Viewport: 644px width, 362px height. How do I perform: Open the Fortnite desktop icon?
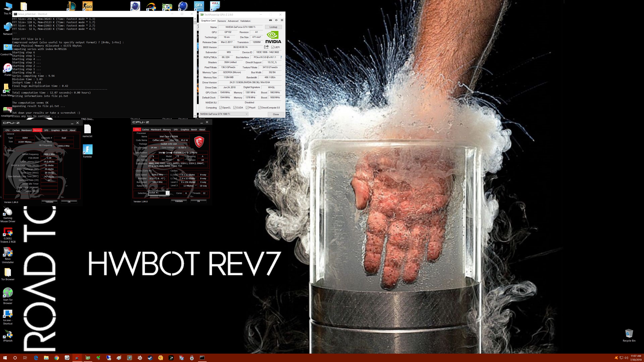(88, 151)
